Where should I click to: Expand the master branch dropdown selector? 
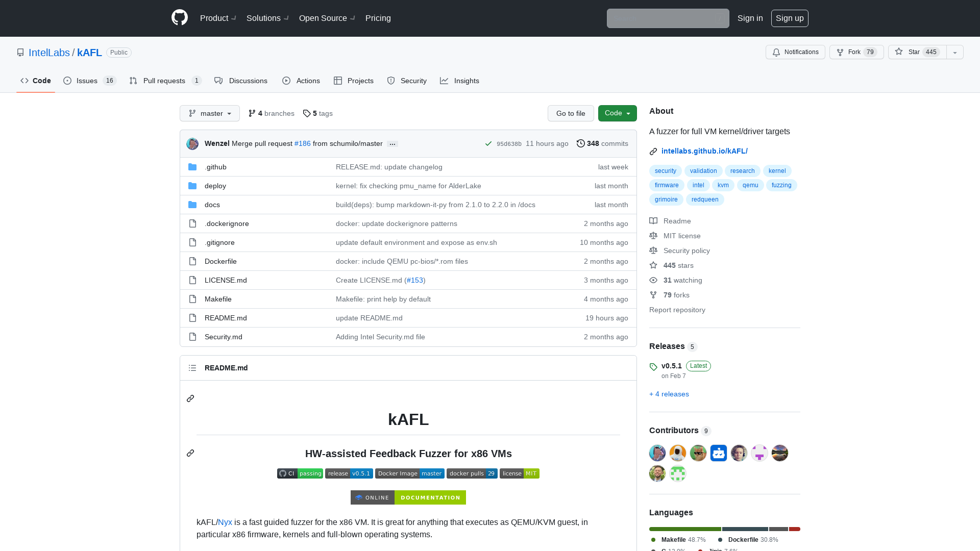click(x=209, y=113)
